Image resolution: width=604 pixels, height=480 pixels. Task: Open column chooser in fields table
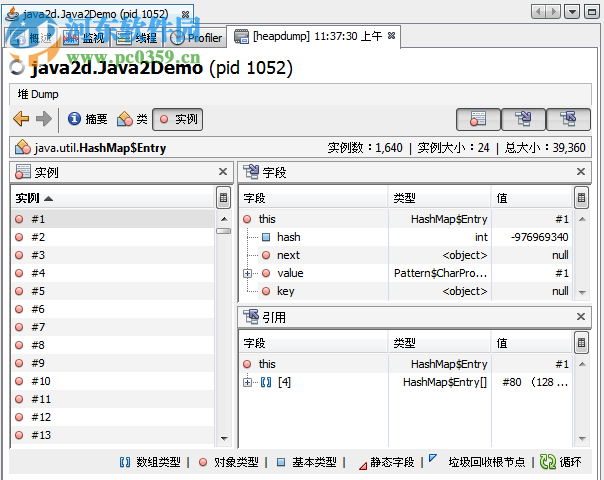pos(581,198)
